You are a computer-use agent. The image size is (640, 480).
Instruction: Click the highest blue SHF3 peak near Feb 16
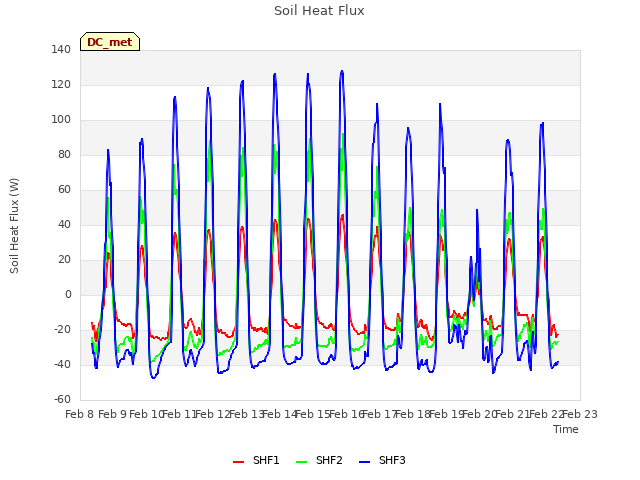point(342,71)
